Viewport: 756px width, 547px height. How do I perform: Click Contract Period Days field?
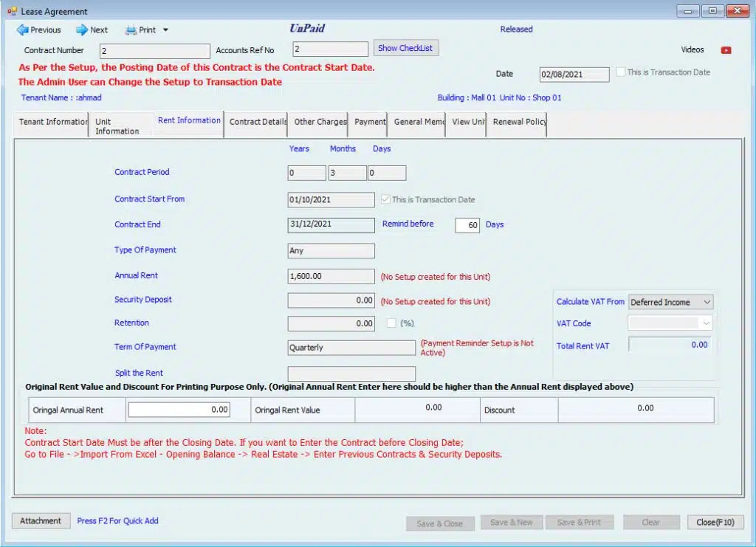point(387,173)
